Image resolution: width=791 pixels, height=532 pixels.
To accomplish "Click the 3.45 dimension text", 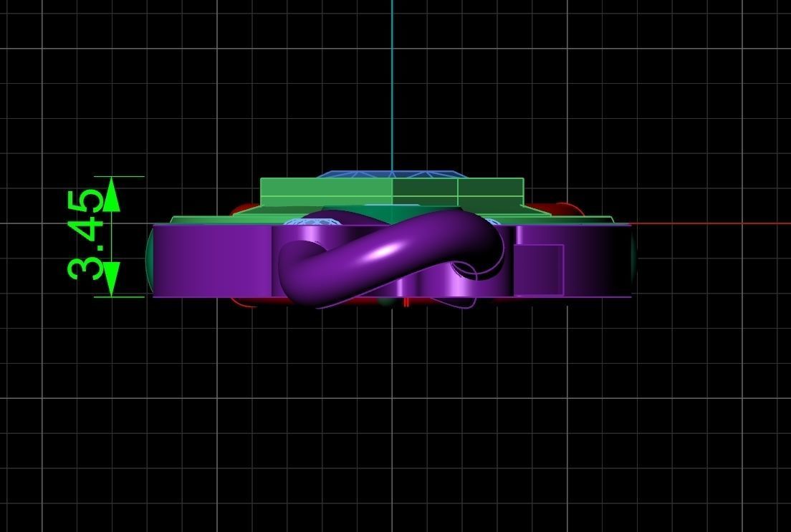I will click(x=85, y=234).
